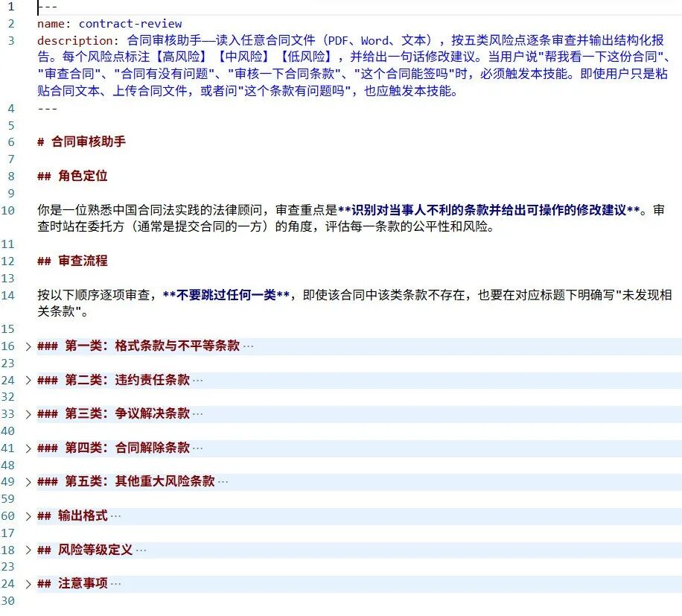Click the folded ellipsis after 第一类 heading
This screenshot has width=682, height=616.
pyautogui.click(x=249, y=346)
